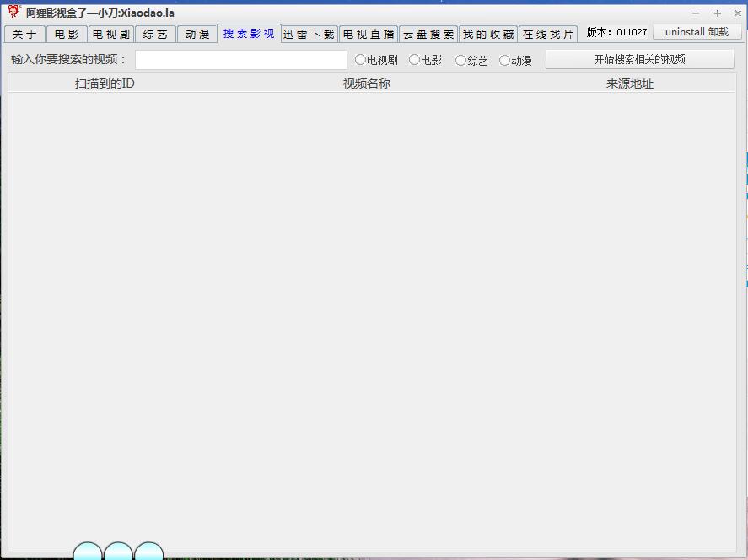Minimize the window with the dash button
Image resolution: width=748 pixels, height=560 pixels.
click(x=696, y=13)
